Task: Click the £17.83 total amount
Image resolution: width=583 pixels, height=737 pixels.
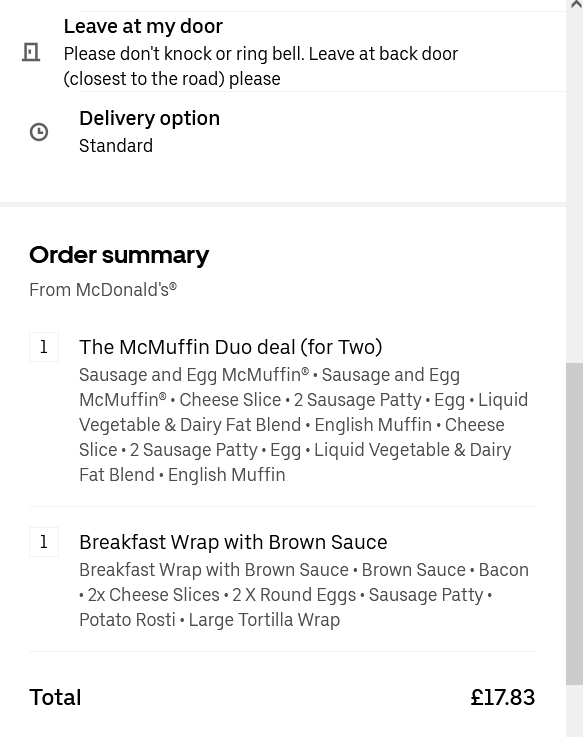Action: pyautogui.click(x=503, y=697)
